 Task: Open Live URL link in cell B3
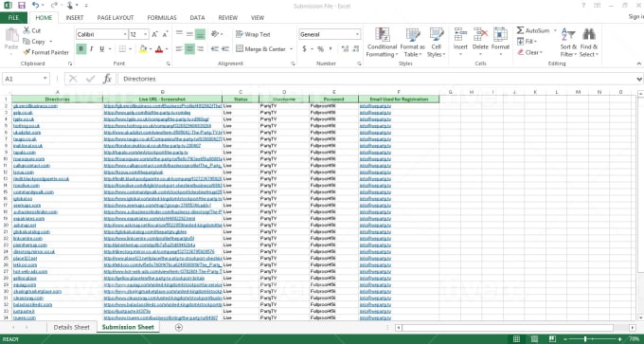tap(147, 113)
